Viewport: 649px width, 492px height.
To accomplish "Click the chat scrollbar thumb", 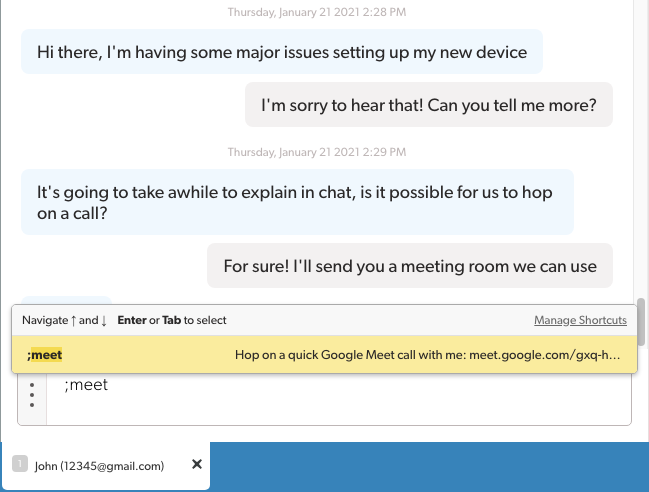I will pyautogui.click(x=640, y=318).
